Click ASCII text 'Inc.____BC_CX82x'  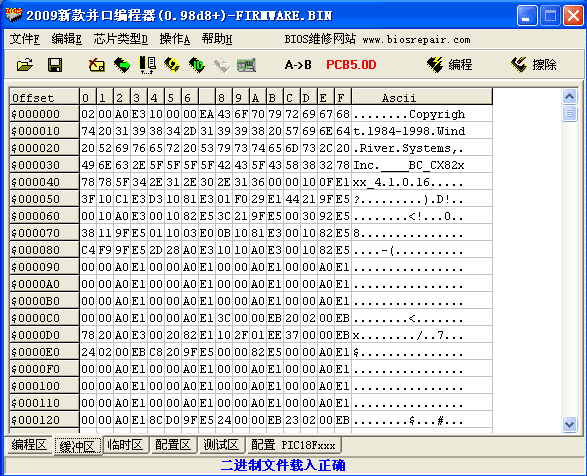(409, 165)
